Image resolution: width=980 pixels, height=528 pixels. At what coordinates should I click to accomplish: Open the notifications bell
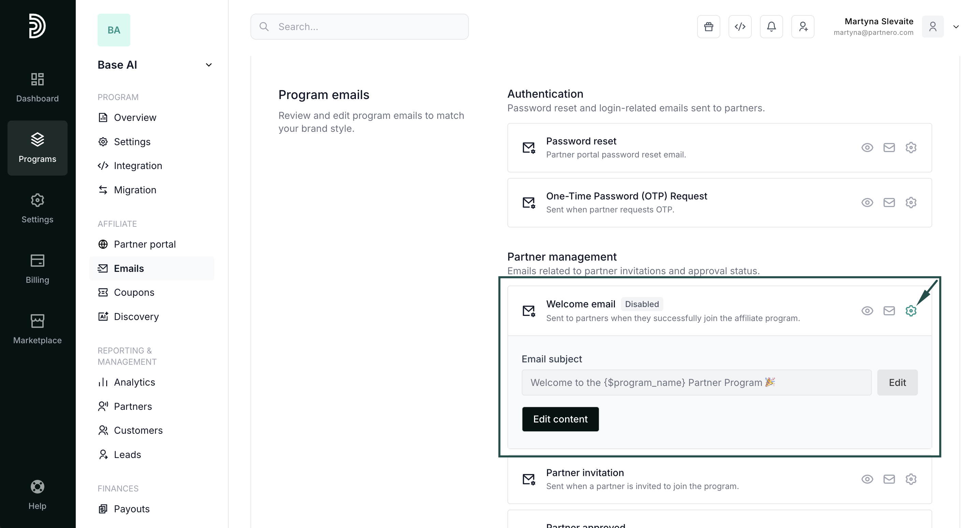771,27
